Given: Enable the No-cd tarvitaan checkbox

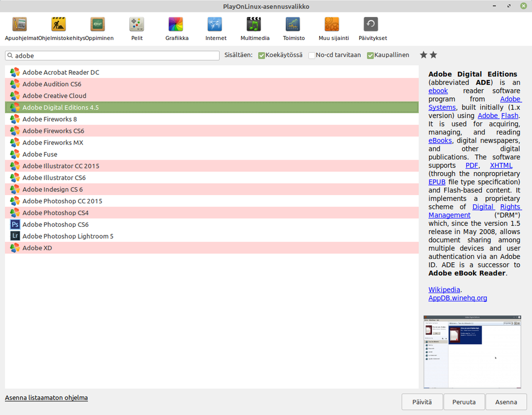Looking at the screenshot, I should pyautogui.click(x=311, y=56).
